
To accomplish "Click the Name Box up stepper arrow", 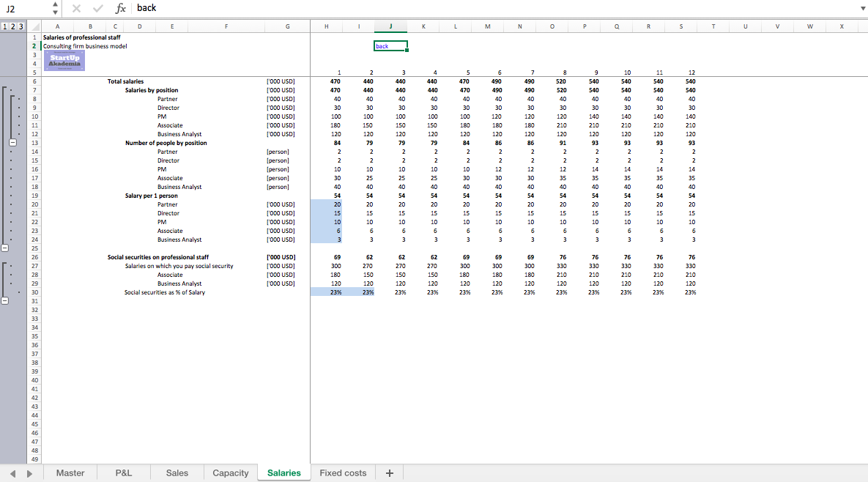I will [x=55, y=4].
